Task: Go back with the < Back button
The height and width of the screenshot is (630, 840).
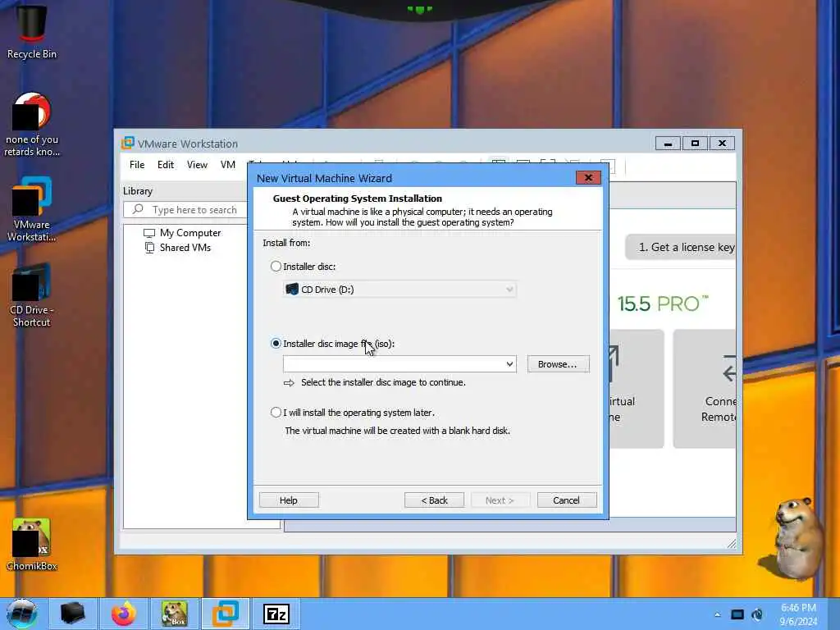Action: (x=435, y=500)
